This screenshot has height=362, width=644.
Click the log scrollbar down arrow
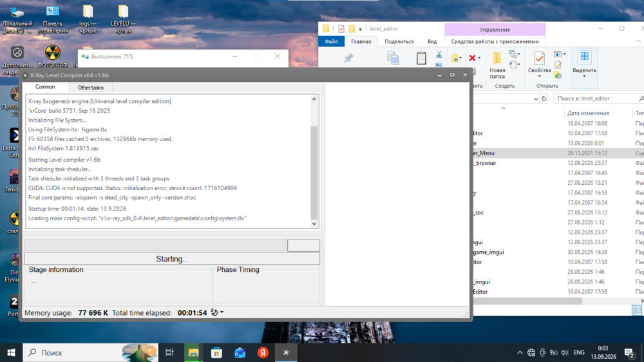coord(314,224)
